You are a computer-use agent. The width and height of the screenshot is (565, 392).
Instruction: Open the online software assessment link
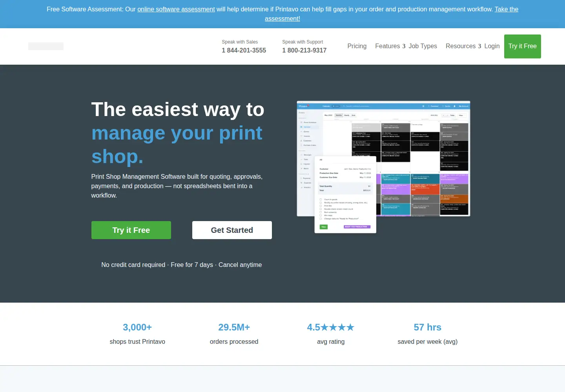[176, 9]
